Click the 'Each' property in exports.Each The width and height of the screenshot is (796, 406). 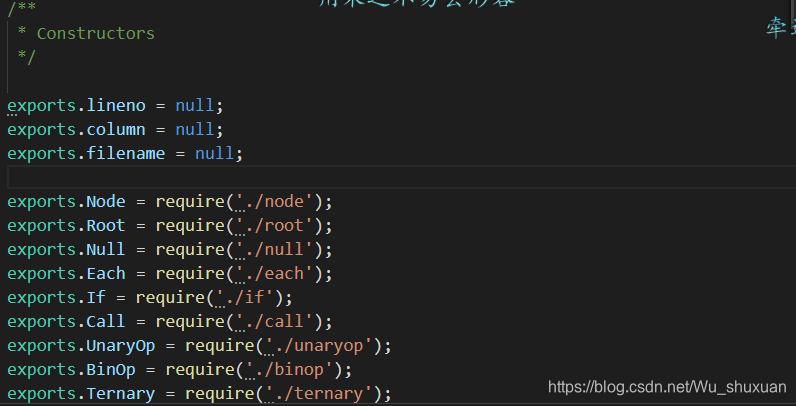pos(106,274)
